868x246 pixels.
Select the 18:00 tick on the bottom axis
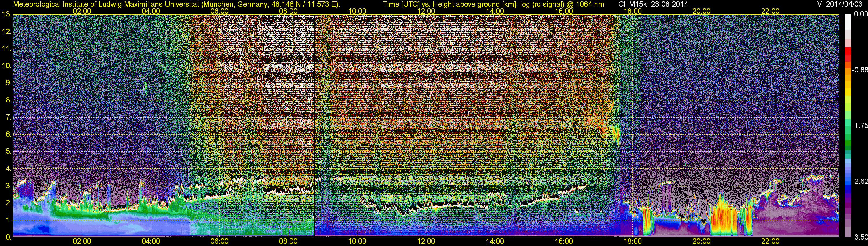click(x=632, y=241)
